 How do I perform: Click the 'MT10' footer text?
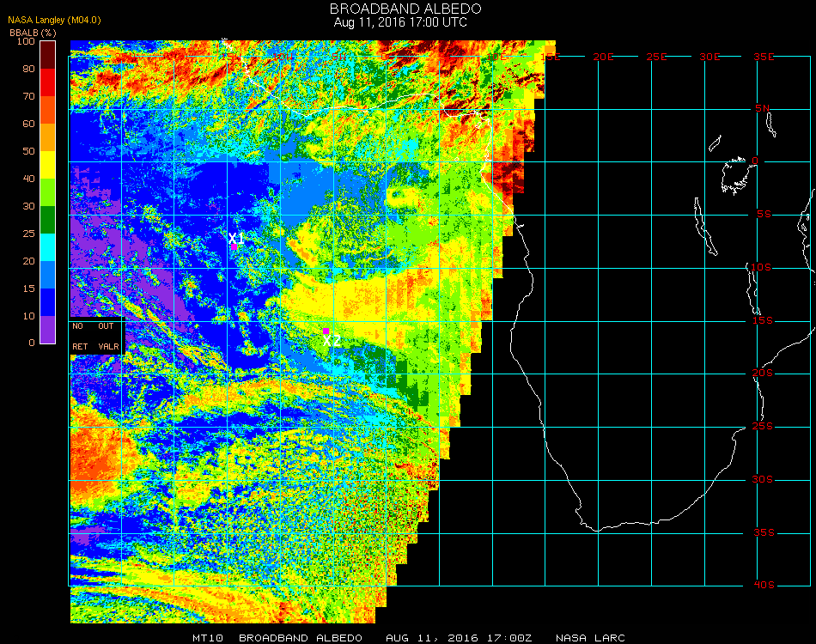(x=208, y=638)
